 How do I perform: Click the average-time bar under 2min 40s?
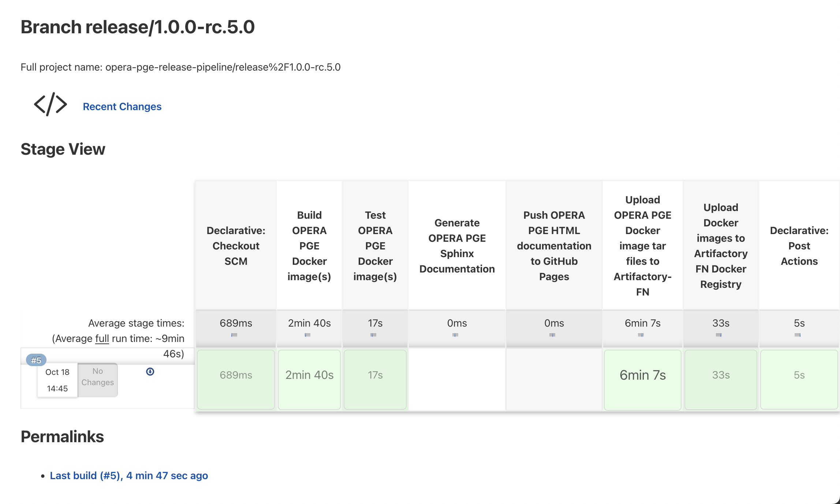(x=307, y=335)
